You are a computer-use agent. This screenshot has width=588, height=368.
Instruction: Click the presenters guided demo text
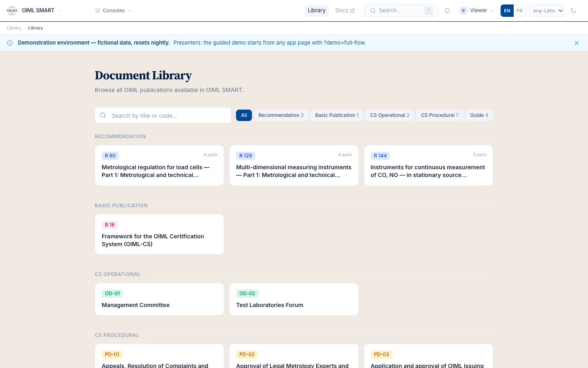point(269,43)
